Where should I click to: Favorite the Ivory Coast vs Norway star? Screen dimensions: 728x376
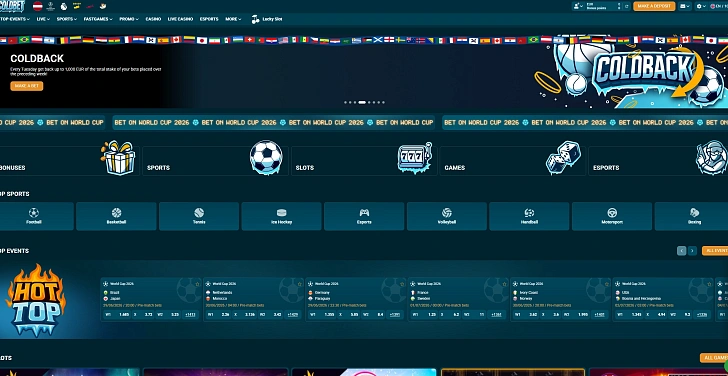click(x=607, y=284)
